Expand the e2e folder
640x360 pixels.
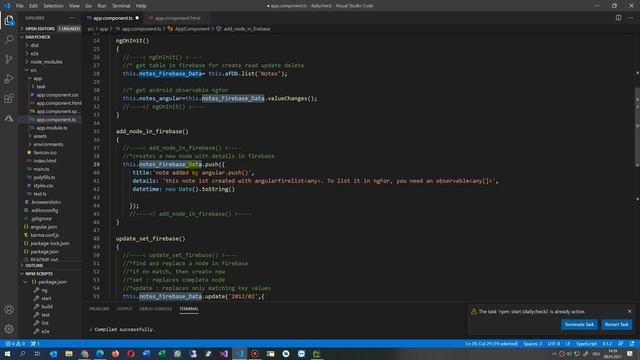[x=34, y=53]
